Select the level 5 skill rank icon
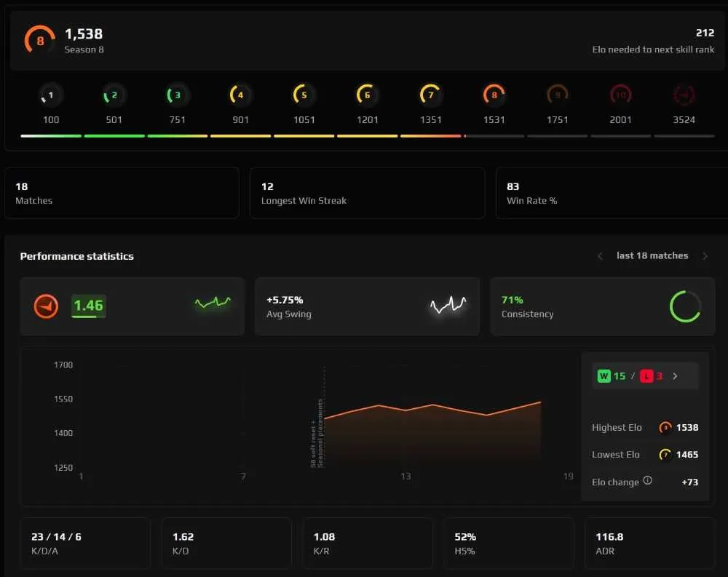This screenshot has width=728, height=577. click(304, 95)
